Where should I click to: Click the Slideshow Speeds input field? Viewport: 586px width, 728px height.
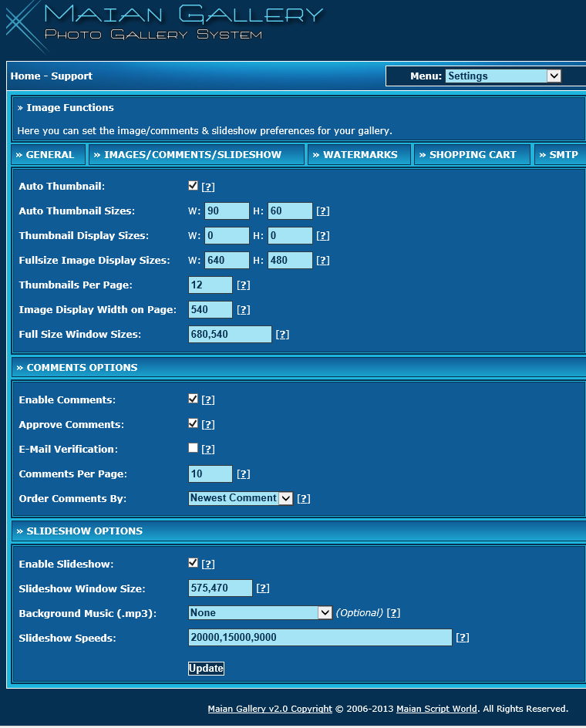pos(320,638)
